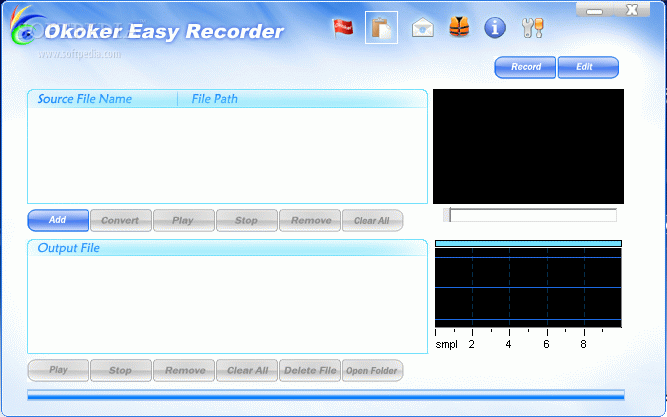Click Clear All under the source list
This screenshot has width=667, height=417.
[x=373, y=220]
